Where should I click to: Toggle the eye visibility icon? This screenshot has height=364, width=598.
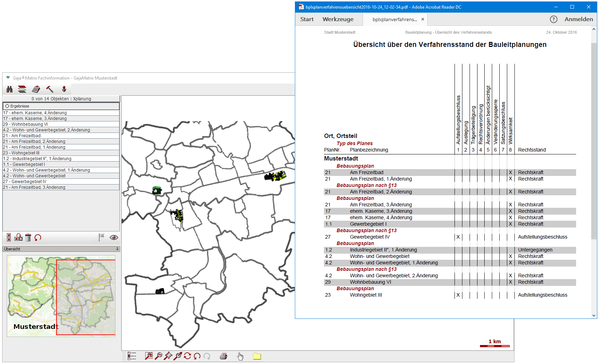pos(114,238)
